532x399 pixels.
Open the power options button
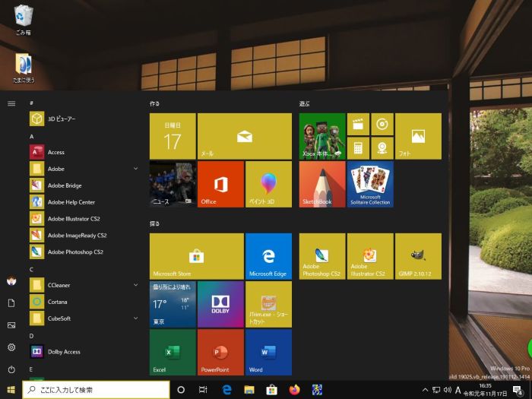pyautogui.click(x=11, y=369)
